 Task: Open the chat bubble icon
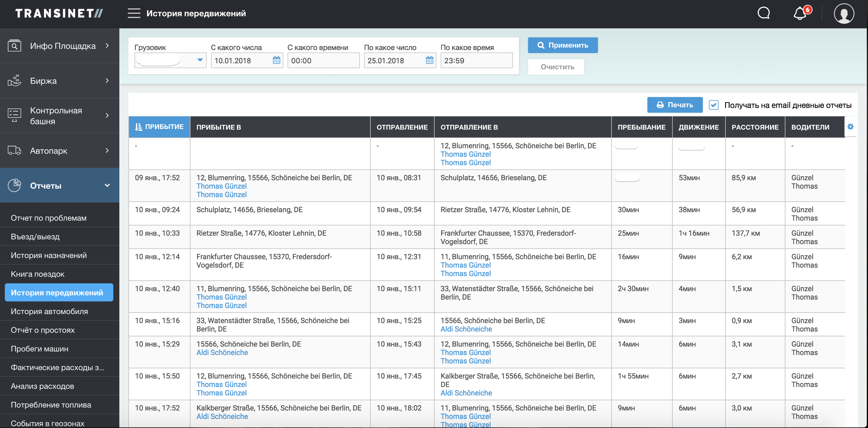[763, 14]
